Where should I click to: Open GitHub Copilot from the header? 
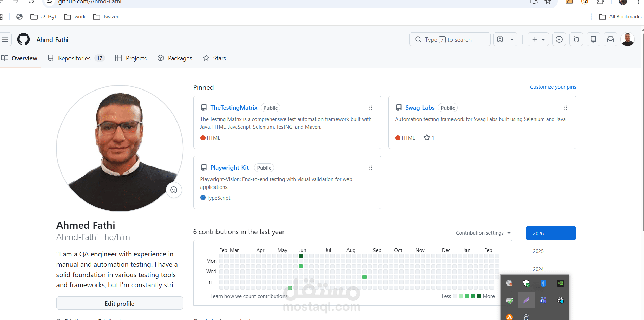[500, 39]
